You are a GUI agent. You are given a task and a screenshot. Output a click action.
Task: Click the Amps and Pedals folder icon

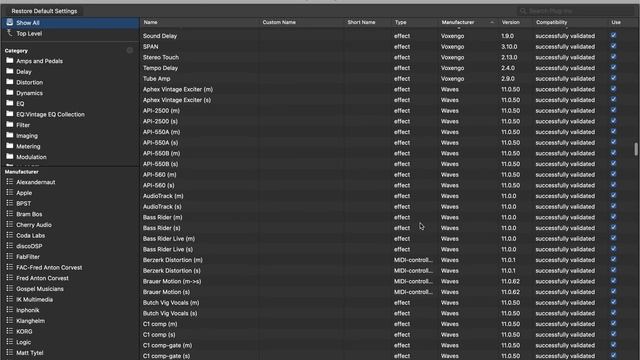tap(10, 60)
